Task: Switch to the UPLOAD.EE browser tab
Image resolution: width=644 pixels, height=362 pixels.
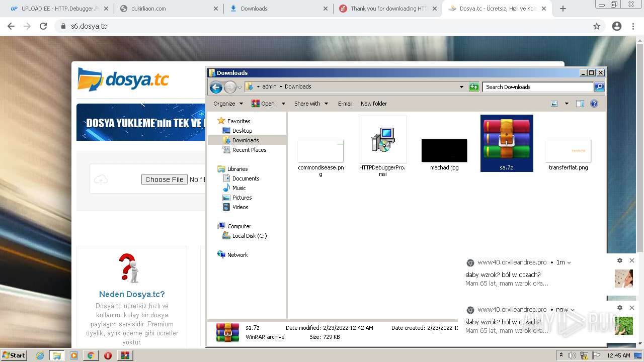Action: (x=59, y=9)
